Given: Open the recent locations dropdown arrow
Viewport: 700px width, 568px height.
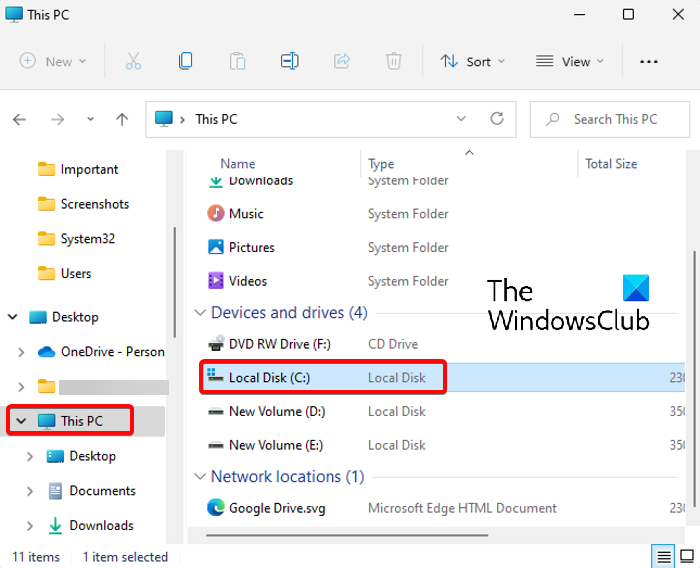Looking at the screenshot, I should point(90,119).
